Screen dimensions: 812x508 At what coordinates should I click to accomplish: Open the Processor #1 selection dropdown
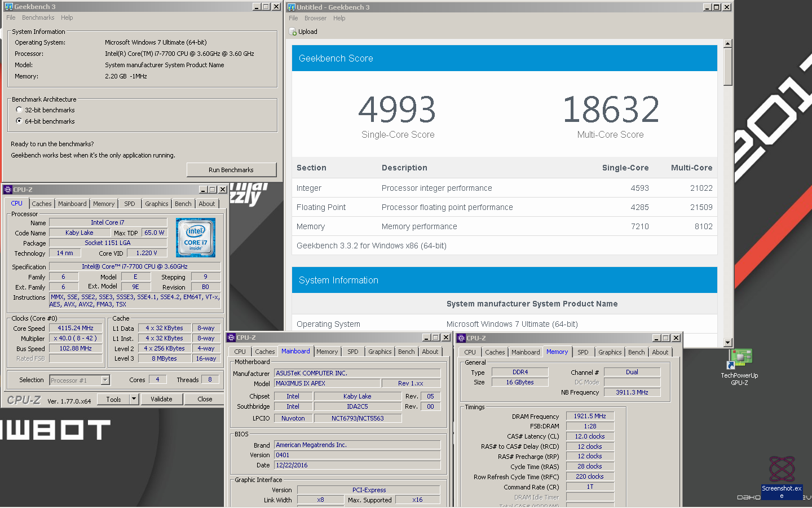click(x=105, y=380)
